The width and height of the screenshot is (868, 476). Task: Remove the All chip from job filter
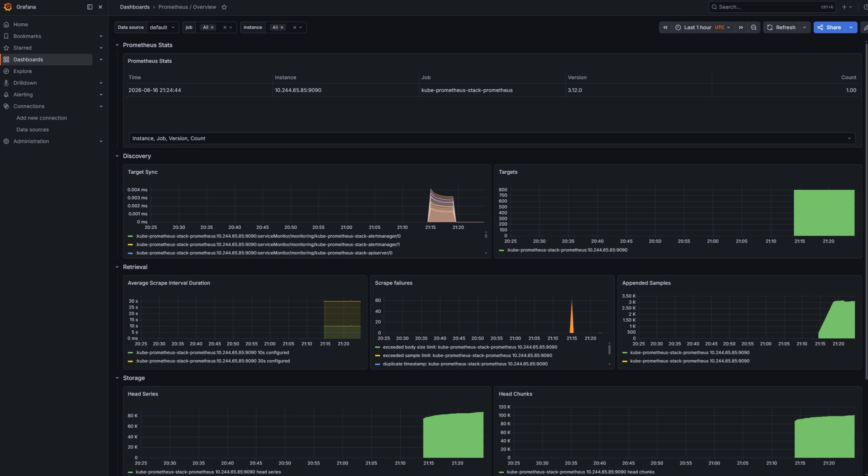coord(212,27)
